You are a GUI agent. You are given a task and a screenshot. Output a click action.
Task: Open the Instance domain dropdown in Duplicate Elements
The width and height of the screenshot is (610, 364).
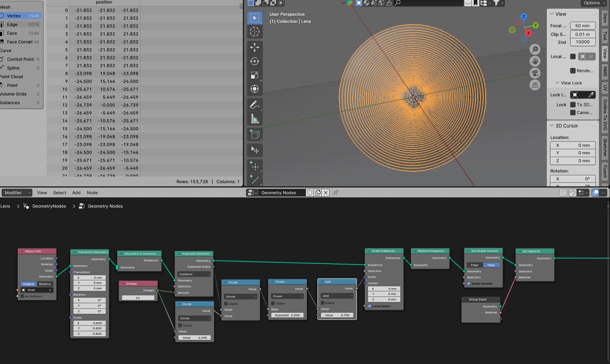pos(194,274)
